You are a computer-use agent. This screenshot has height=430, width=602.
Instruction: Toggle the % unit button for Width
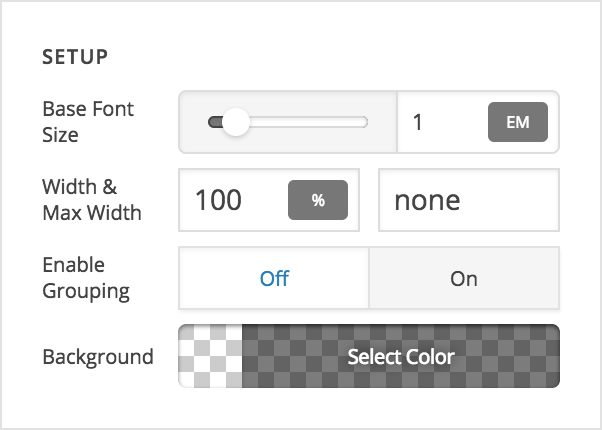[318, 200]
